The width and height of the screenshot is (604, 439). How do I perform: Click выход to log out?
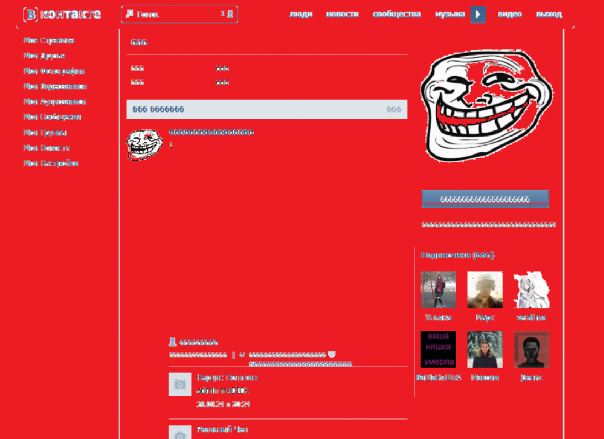pyautogui.click(x=549, y=14)
